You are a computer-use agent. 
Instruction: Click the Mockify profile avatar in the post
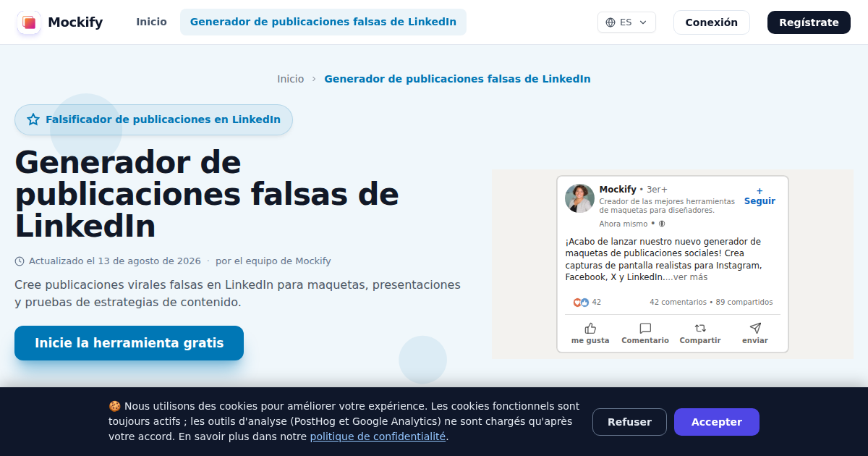point(579,198)
